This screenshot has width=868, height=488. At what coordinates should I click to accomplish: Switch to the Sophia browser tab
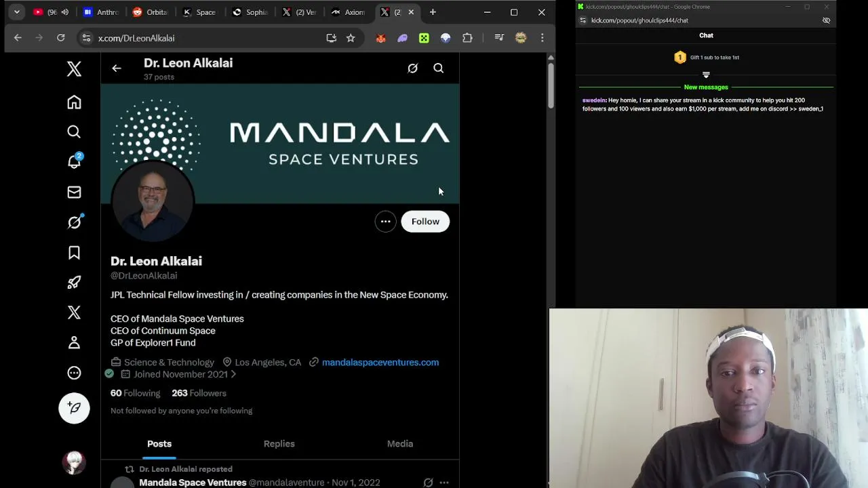coord(249,12)
